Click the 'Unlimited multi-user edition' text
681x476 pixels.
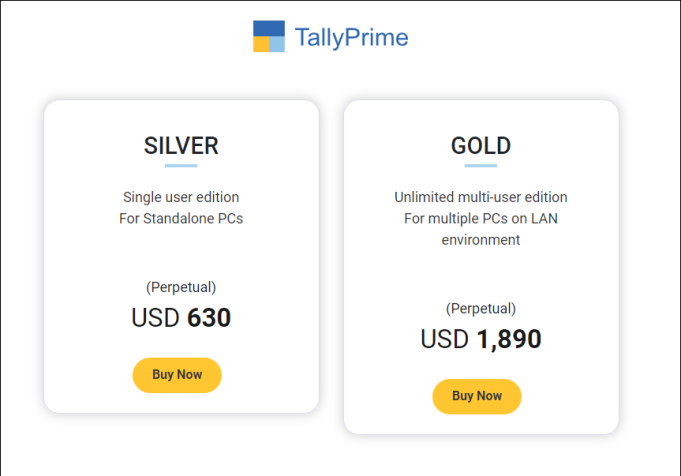[x=481, y=197]
